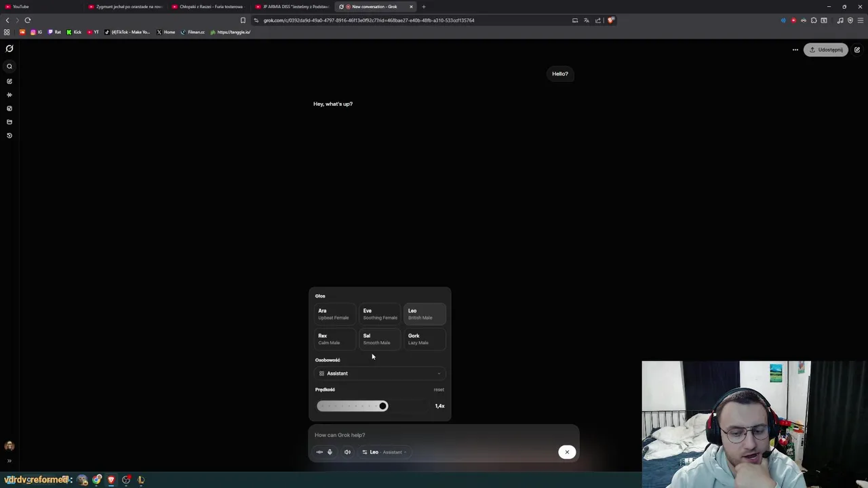Screen dimensions: 868x488
Task: Select the Rex Calm Male voice
Action: 334,339
